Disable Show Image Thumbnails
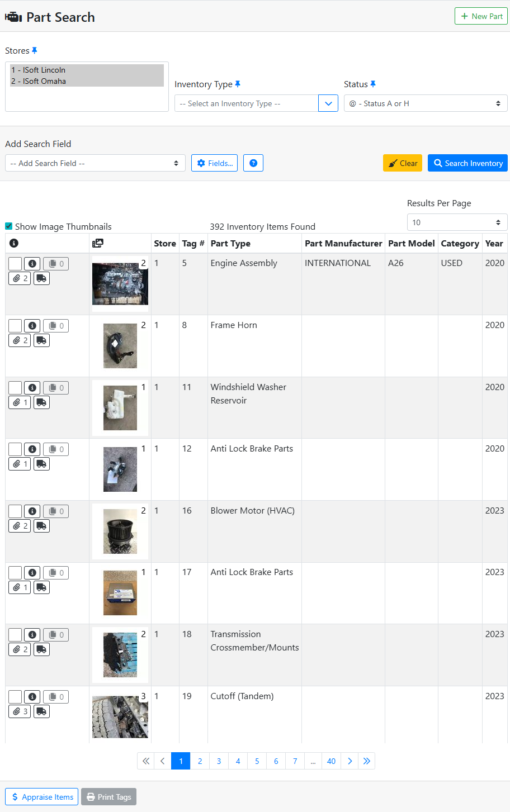The width and height of the screenshot is (510, 812). (x=8, y=226)
